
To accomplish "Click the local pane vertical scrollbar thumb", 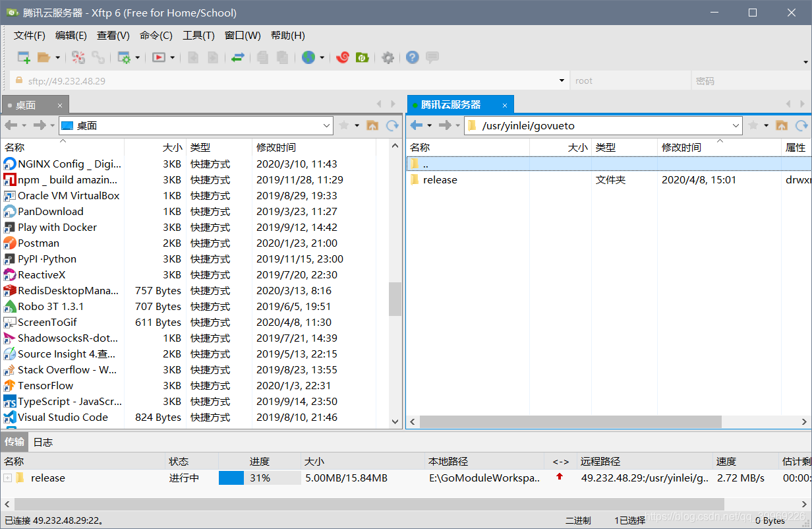I will point(395,299).
